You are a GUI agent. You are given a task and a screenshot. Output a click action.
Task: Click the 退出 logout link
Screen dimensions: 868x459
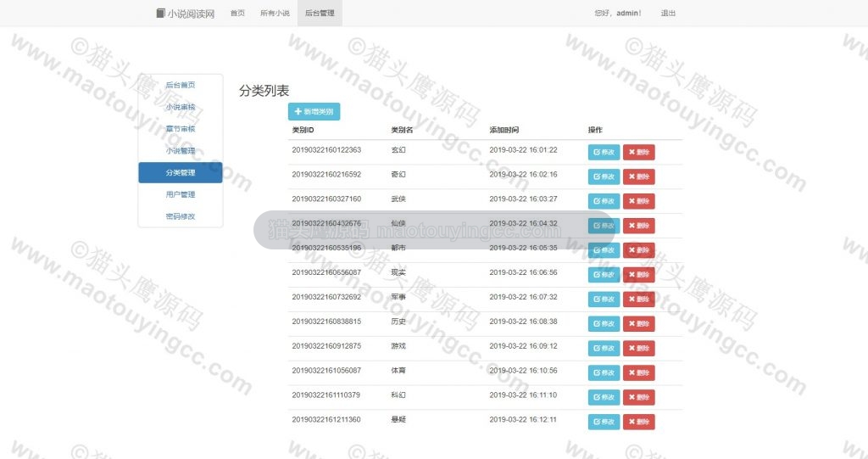(x=668, y=14)
